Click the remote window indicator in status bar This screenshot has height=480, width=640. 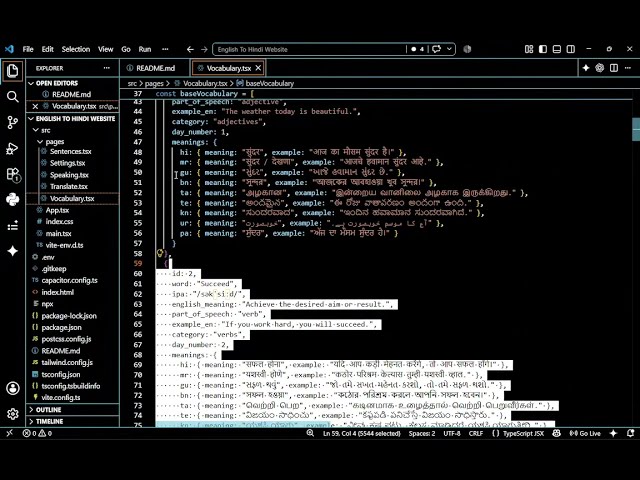point(10,433)
